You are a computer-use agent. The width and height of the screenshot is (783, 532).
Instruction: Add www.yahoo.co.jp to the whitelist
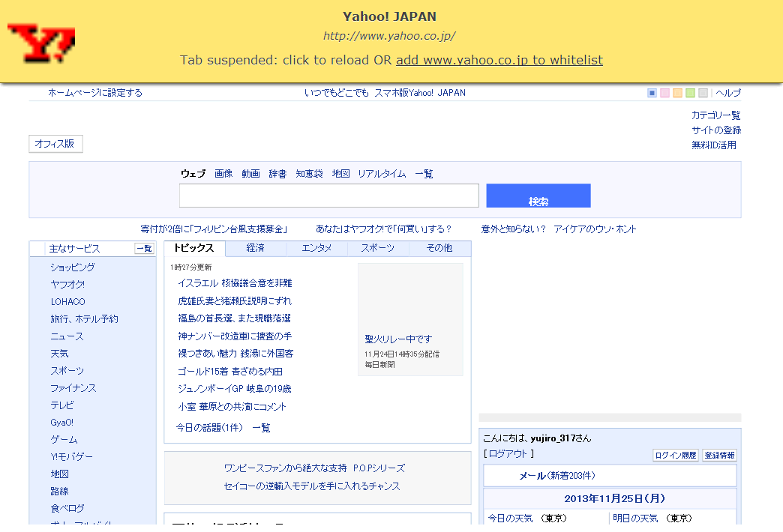tap(499, 60)
